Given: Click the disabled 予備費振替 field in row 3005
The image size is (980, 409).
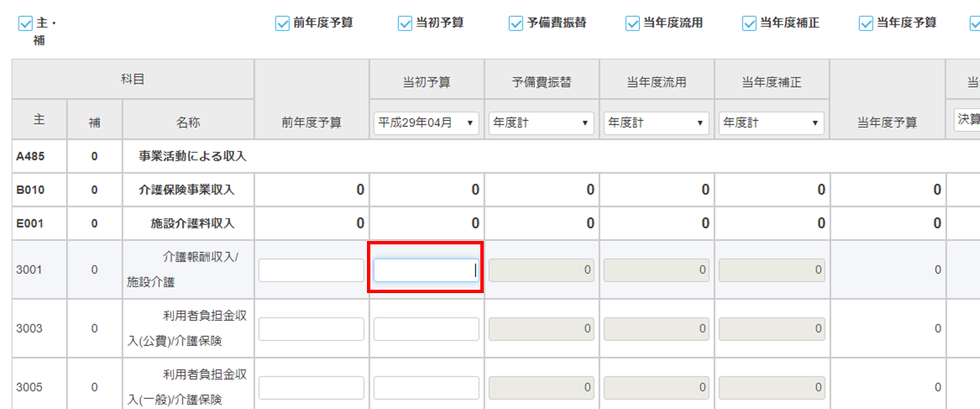Looking at the screenshot, I should (x=542, y=388).
